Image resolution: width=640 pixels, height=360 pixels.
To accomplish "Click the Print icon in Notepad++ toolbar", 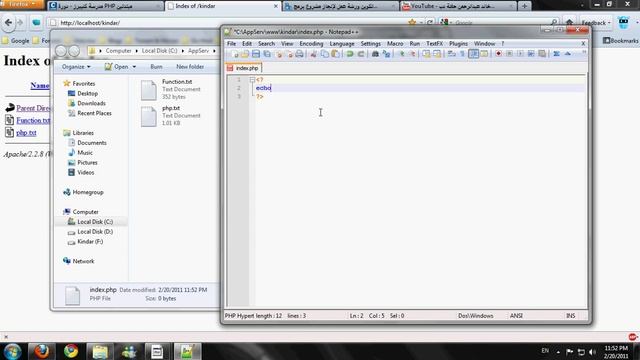I will coord(299,54).
